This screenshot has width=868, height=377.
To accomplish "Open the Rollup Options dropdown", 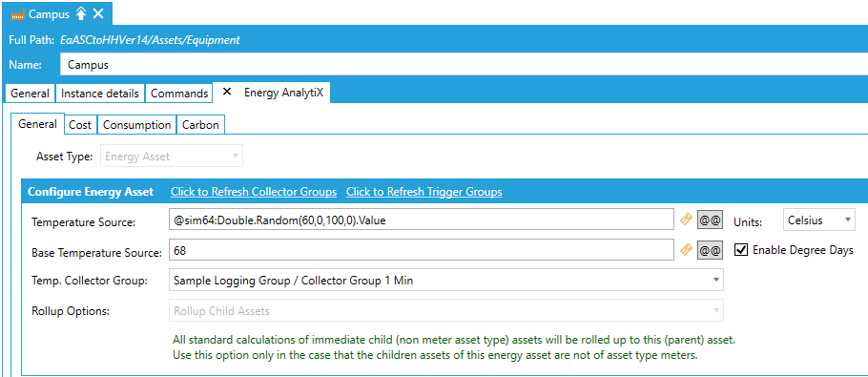I will tap(445, 310).
